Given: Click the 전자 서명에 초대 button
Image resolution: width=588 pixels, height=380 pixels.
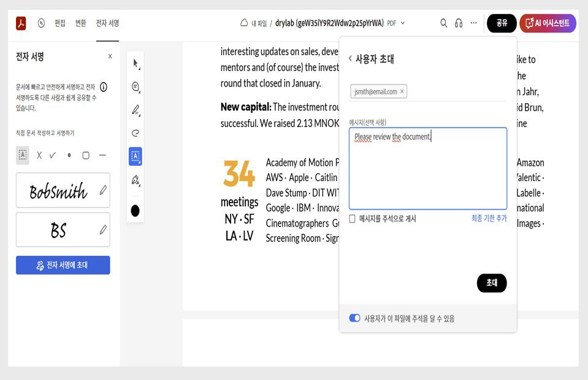Looking at the screenshot, I should coord(63,265).
